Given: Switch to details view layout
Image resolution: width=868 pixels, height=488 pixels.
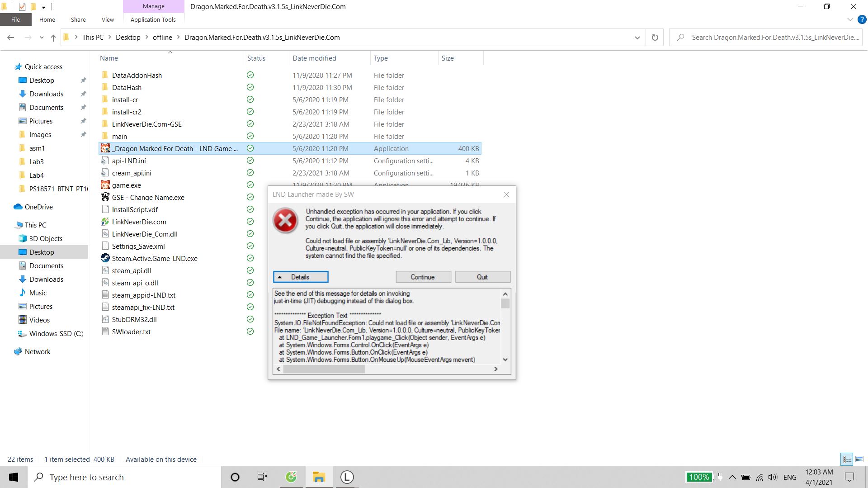Looking at the screenshot, I should tap(847, 459).
